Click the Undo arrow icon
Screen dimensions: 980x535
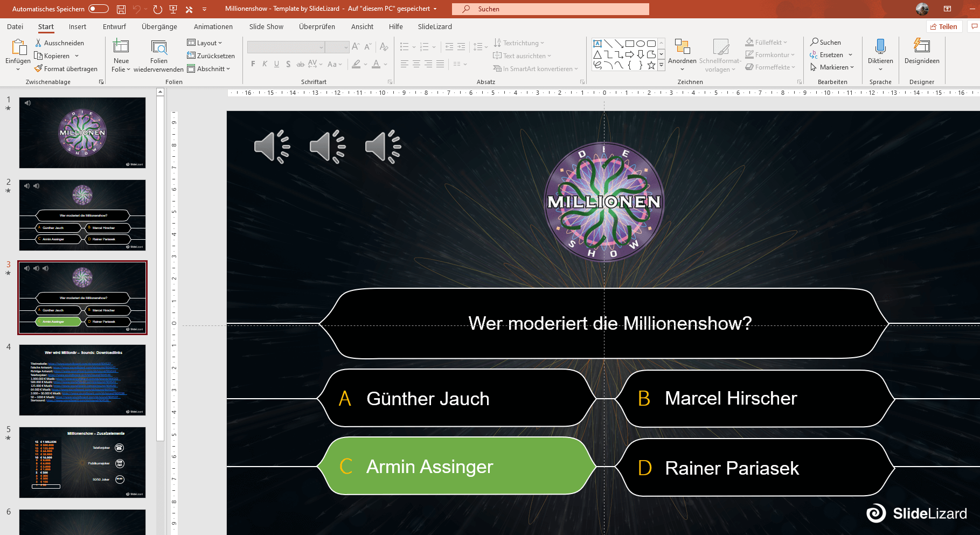(x=137, y=9)
